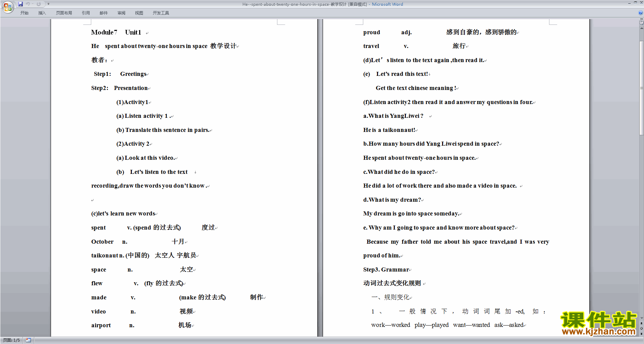Click the vertical scrollbar down arrow

[x=641, y=318]
